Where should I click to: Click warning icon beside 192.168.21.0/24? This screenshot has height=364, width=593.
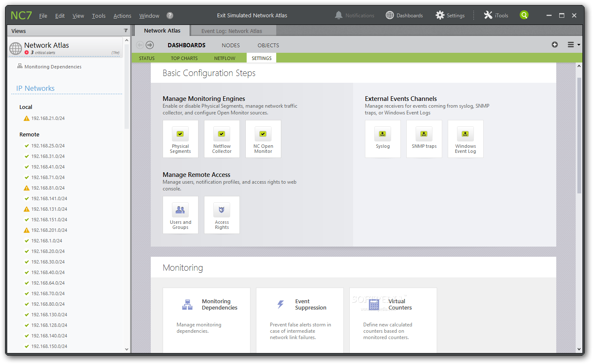point(27,119)
